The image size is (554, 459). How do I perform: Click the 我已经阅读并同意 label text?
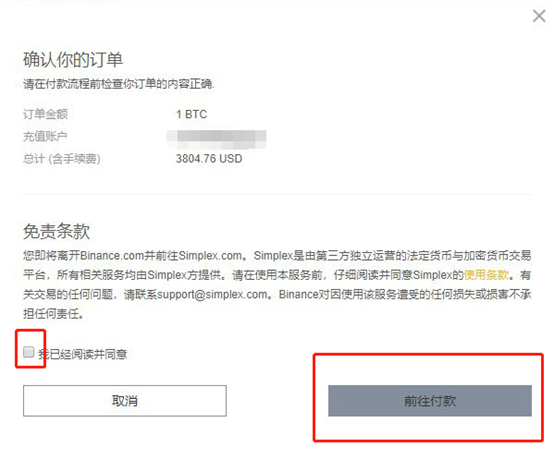[x=83, y=354]
